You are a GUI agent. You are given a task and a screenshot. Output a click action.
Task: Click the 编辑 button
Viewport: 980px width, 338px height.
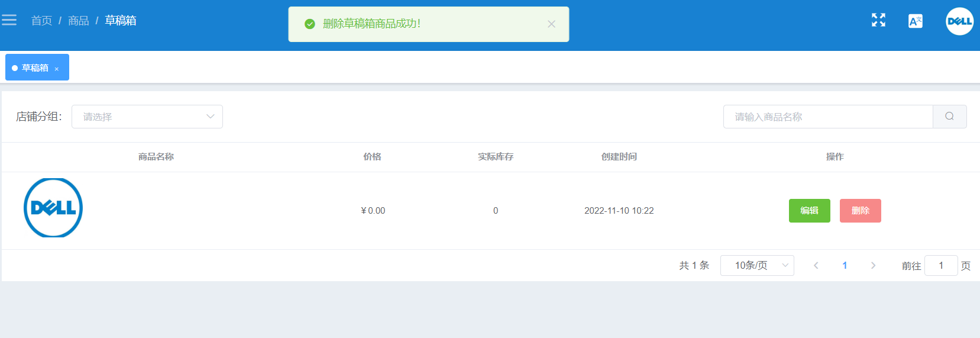[x=810, y=211]
